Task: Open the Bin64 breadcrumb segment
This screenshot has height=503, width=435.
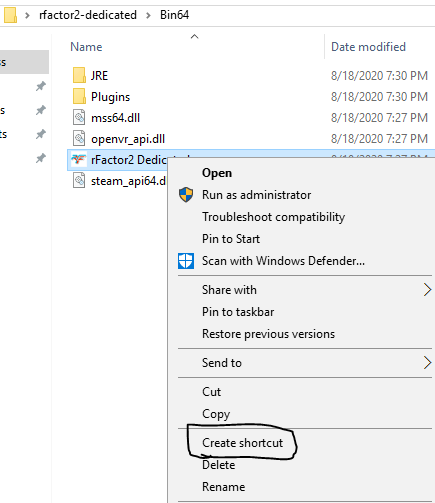Action: pos(174,15)
